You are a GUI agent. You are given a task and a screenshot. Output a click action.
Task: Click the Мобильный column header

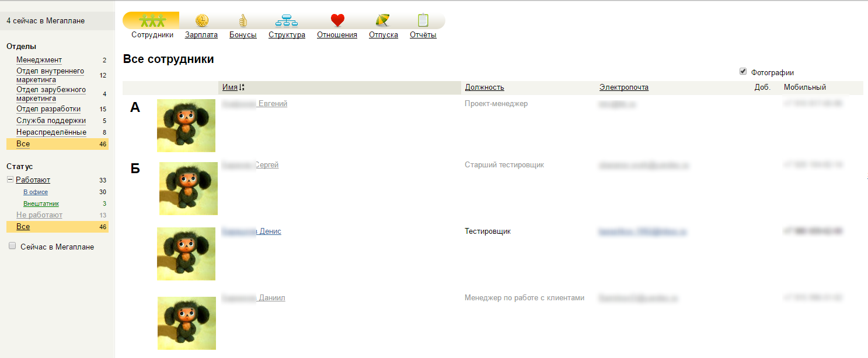tap(805, 87)
